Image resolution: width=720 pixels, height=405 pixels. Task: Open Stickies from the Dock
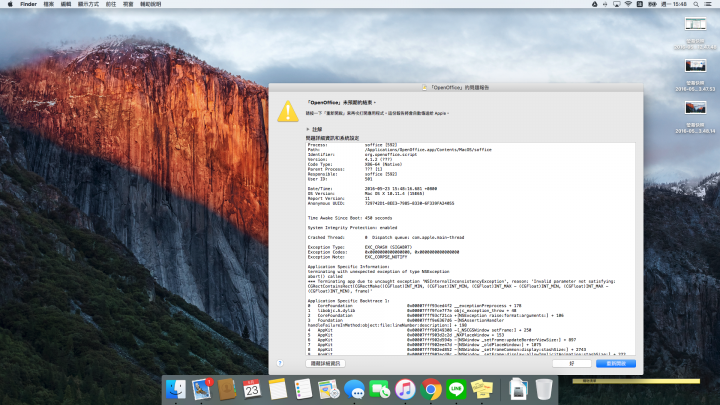click(482, 389)
